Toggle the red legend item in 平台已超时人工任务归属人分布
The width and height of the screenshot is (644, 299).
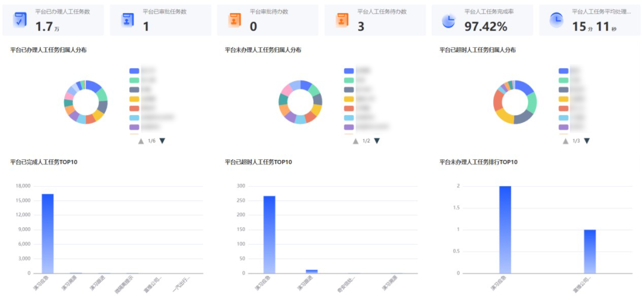coord(563,108)
